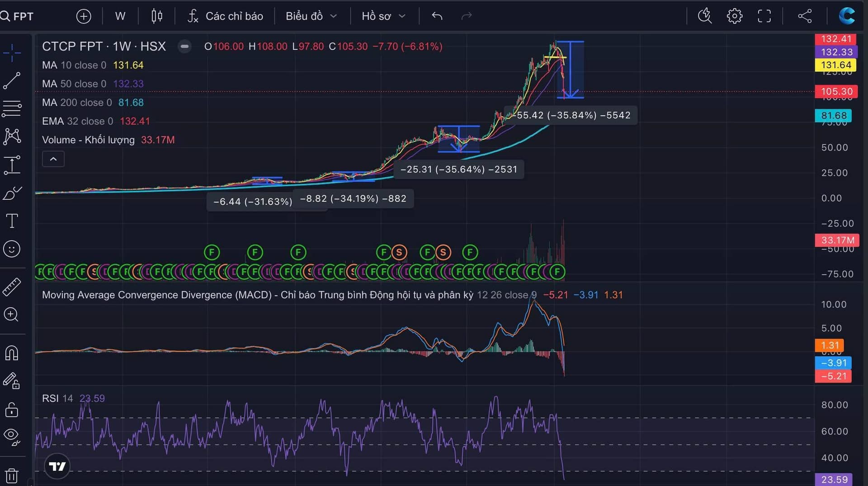Select the pattern drawing tool
Screen dimensions: 868x486
point(12,136)
